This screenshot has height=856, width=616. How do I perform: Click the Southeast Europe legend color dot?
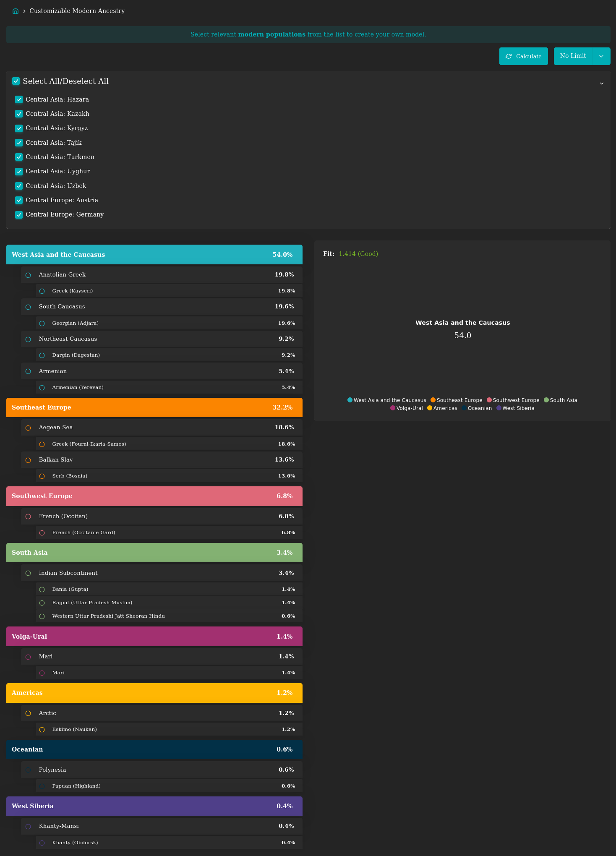click(x=433, y=400)
